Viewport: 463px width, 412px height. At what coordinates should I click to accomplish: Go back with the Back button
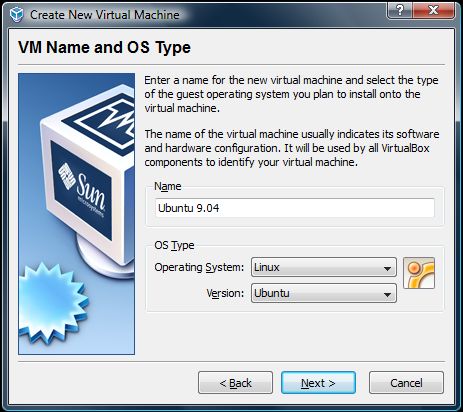(235, 383)
